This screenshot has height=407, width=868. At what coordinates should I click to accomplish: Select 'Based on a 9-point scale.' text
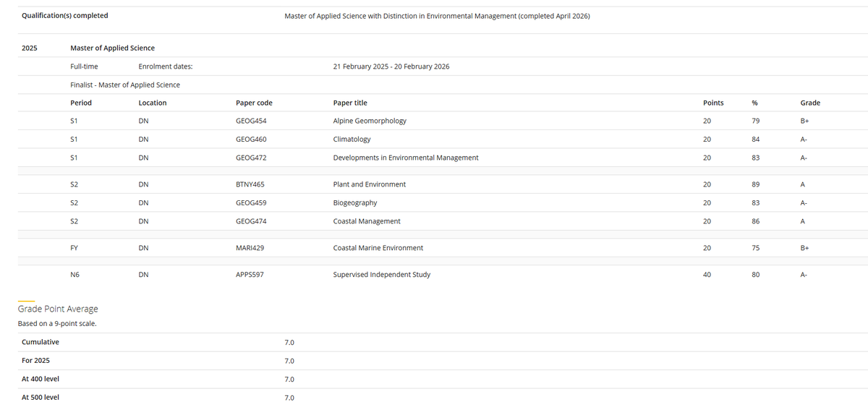(x=57, y=323)
